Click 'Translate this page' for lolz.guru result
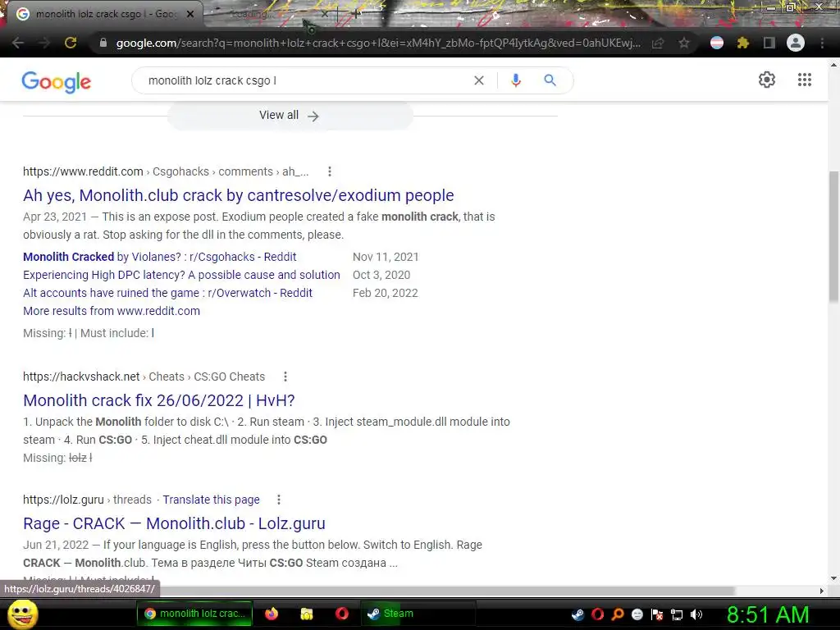 pos(211,500)
